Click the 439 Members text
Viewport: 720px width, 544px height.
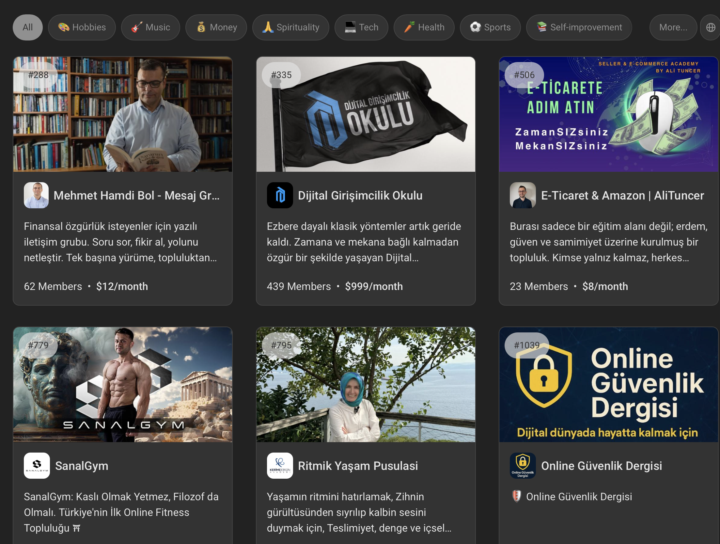click(x=298, y=286)
